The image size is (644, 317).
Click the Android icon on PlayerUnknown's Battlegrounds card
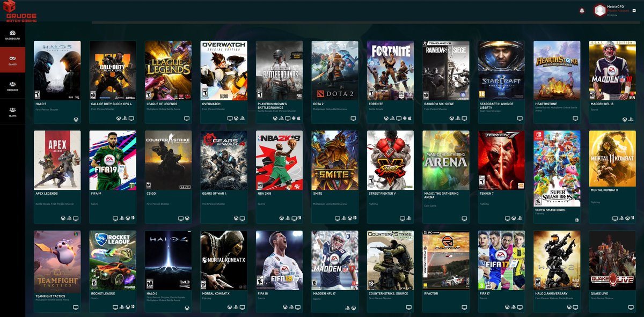point(294,118)
